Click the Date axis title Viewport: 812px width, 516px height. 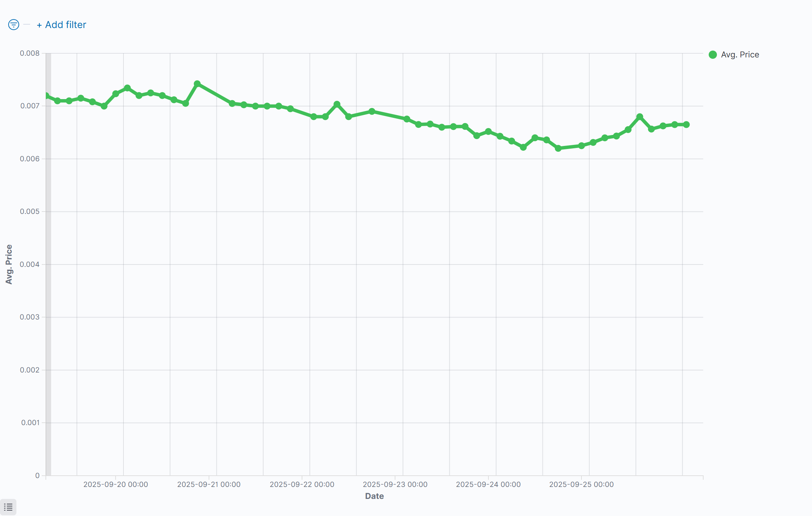pyautogui.click(x=375, y=496)
